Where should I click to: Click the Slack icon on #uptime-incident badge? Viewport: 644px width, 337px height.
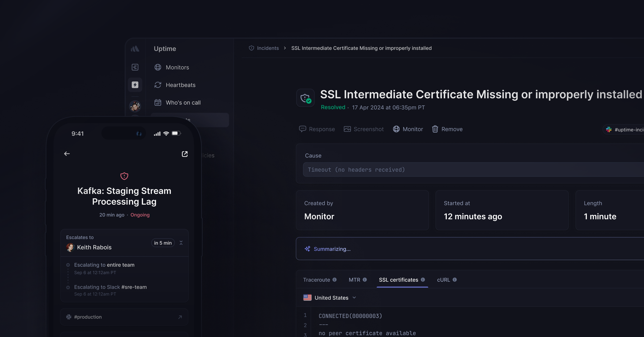tap(608, 130)
